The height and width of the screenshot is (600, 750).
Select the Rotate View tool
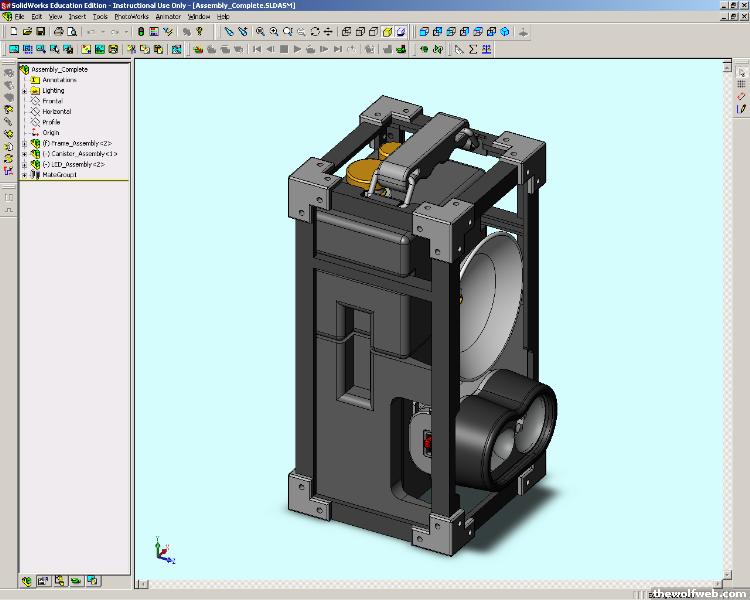coord(316,32)
